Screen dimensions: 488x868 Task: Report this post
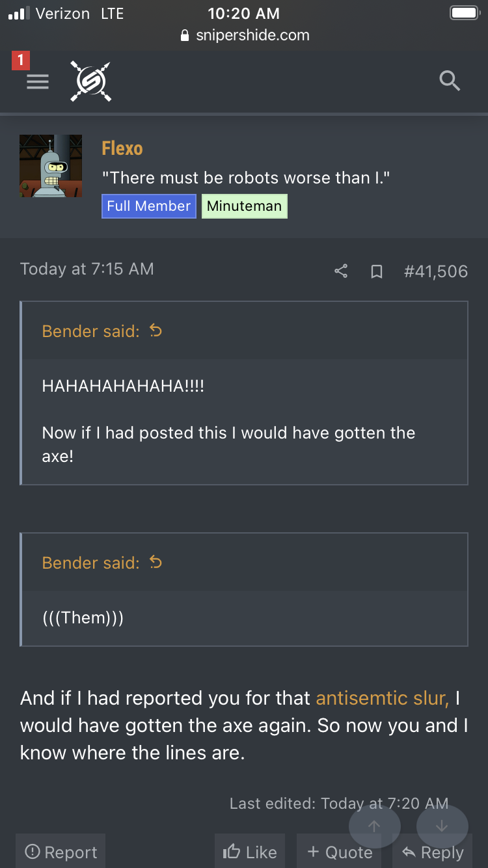click(x=61, y=852)
